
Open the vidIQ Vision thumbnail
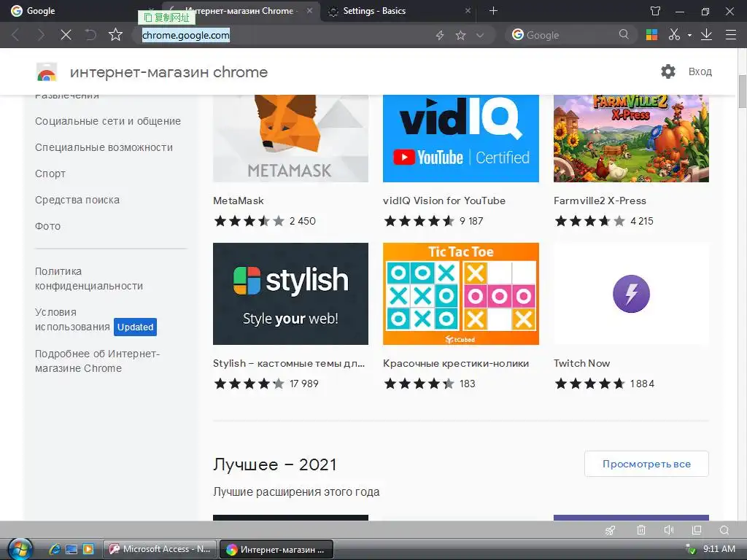461,138
